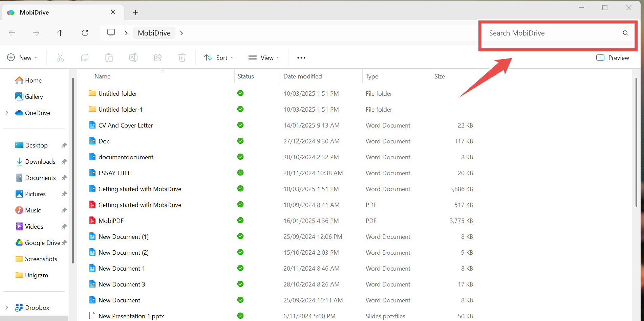Click the Paste clipboard icon
This screenshot has width=644, height=321.
pyautogui.click(x=109, y=58)
